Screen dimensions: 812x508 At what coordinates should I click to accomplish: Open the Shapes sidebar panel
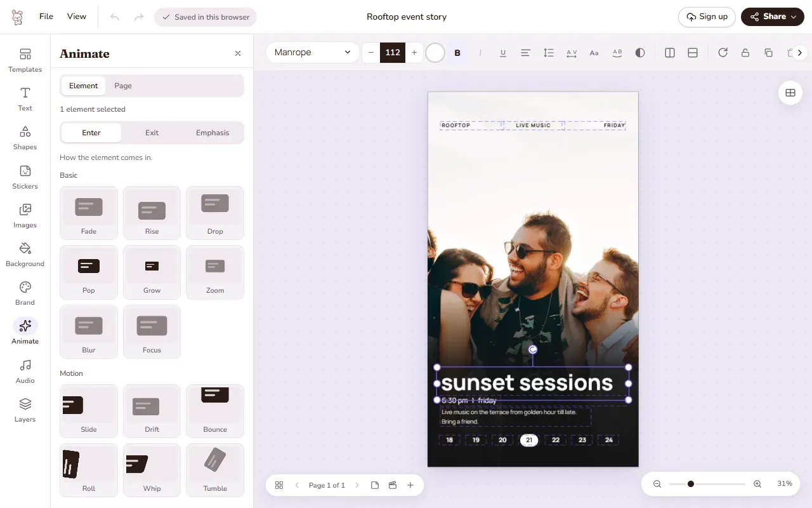25,138
